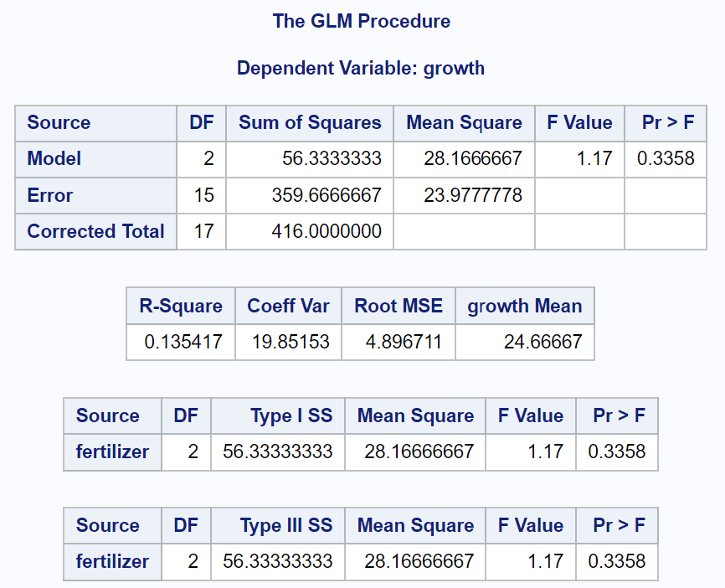Select the growth Mean value 24.66667
725x588 pixels.
[x=542, y=342]
